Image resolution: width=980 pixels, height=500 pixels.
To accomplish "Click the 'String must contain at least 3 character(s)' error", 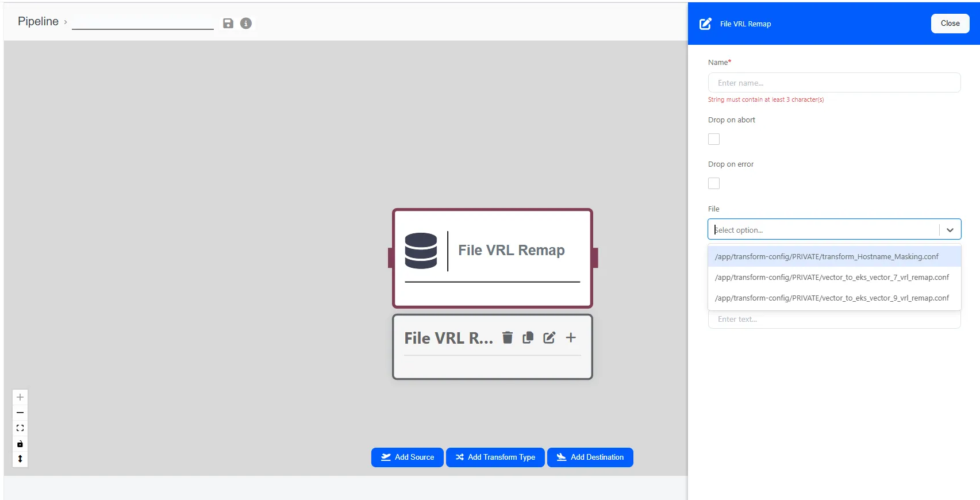I will [x=766, y=100].
